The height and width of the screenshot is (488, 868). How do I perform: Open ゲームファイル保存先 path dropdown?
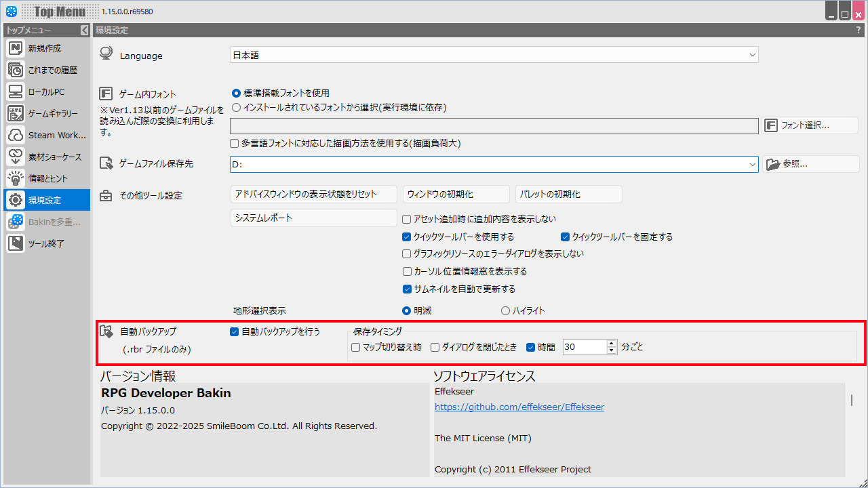tap(752, 164)
